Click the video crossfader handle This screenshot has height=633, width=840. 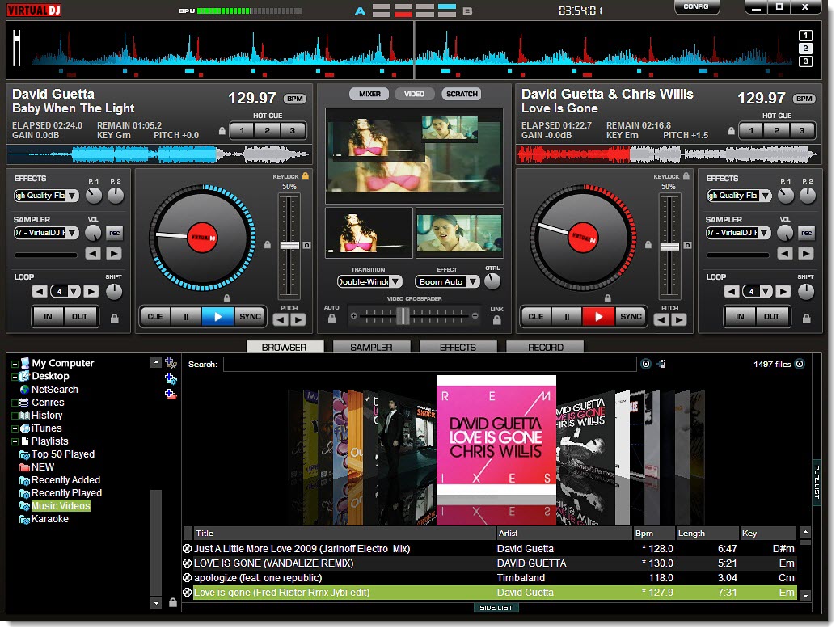coord(403,316)
